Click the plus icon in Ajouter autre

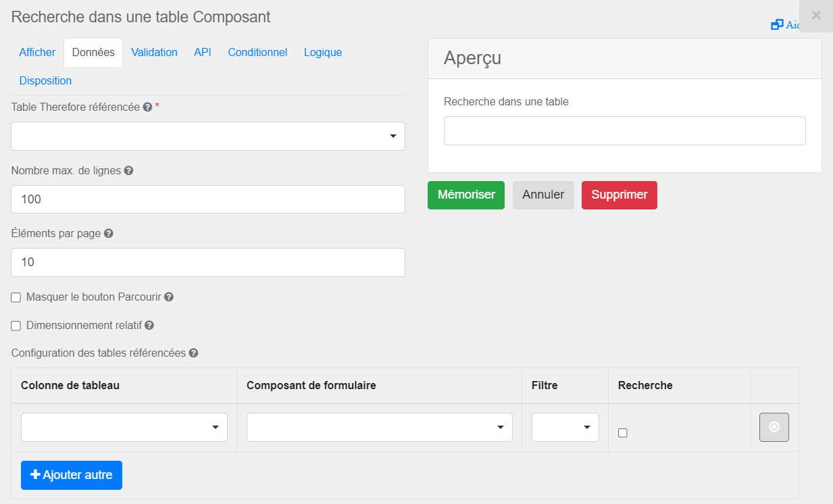point(37,475)
